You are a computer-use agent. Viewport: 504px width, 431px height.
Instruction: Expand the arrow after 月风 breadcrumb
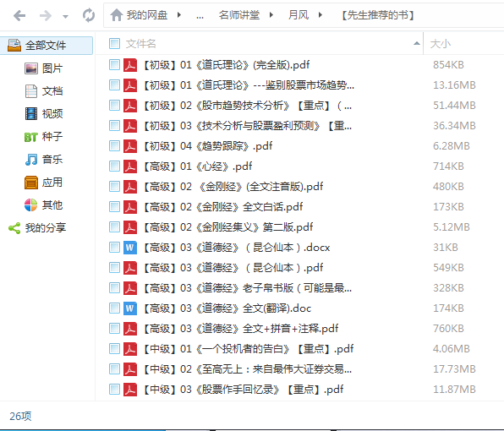[320, 15]
